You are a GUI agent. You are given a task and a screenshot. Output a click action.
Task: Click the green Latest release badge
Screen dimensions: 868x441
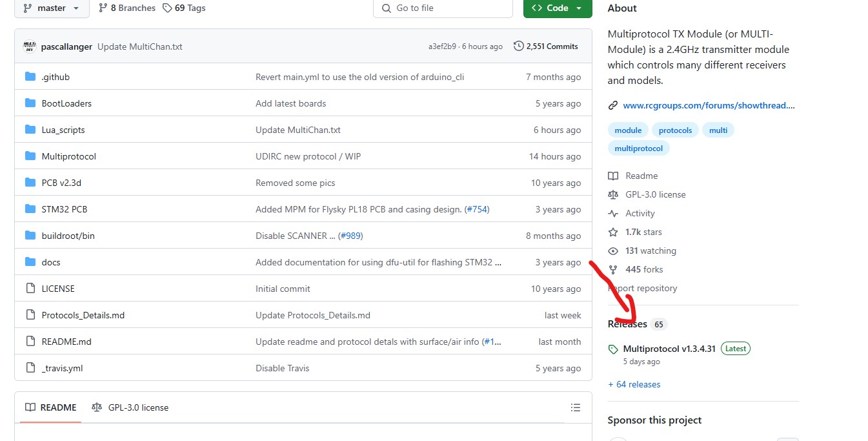point(736,349)
